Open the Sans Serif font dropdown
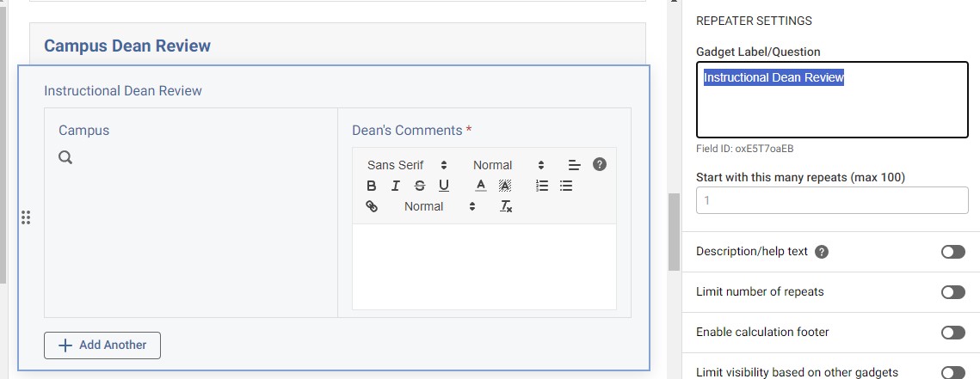 point(407,165)
